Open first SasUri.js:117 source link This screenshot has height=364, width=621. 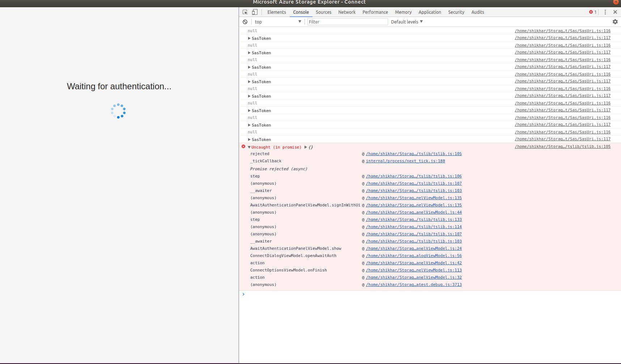(x=562, y=38)
